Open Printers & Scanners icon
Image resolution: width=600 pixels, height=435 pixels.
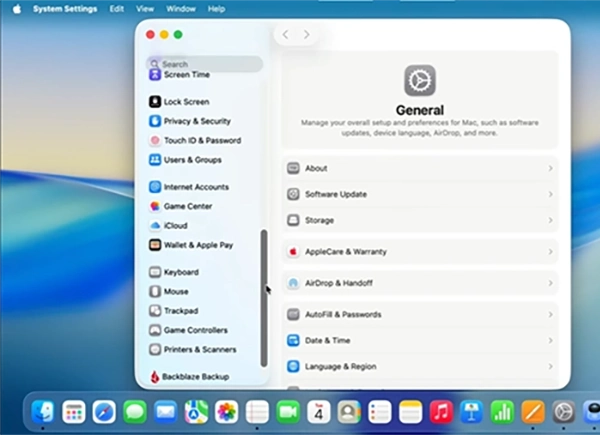point(155,349)
